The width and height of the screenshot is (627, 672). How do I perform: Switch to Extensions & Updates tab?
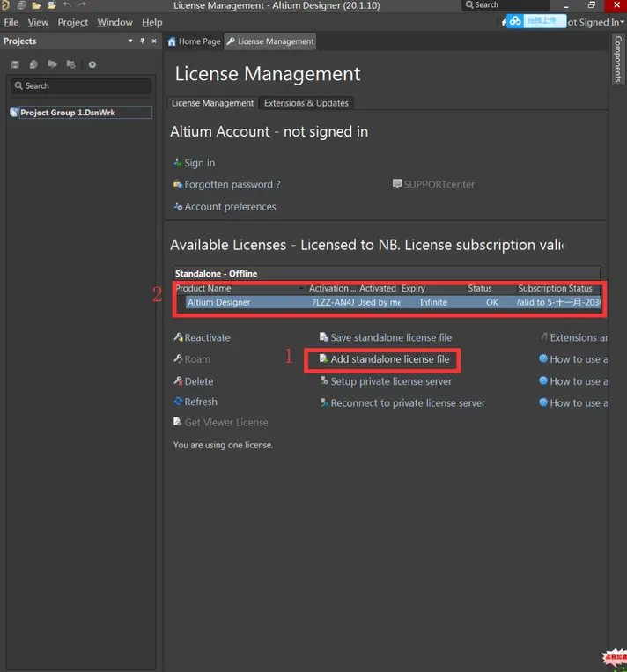306,103
